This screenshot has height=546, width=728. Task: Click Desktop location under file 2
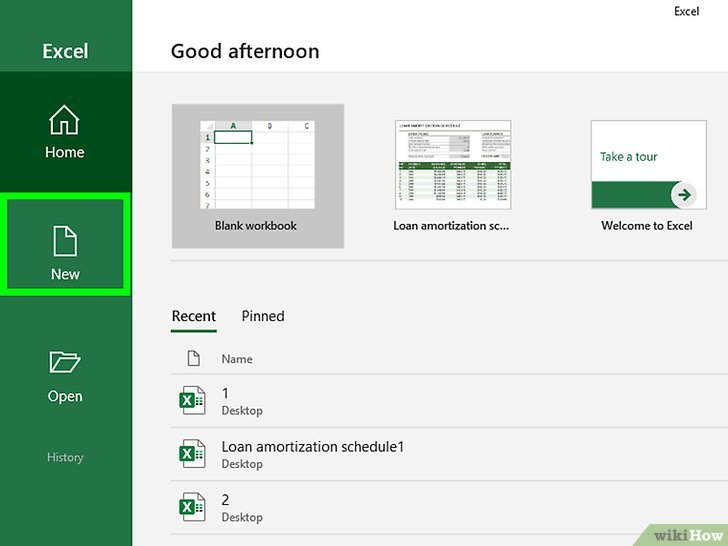(242, 518)
